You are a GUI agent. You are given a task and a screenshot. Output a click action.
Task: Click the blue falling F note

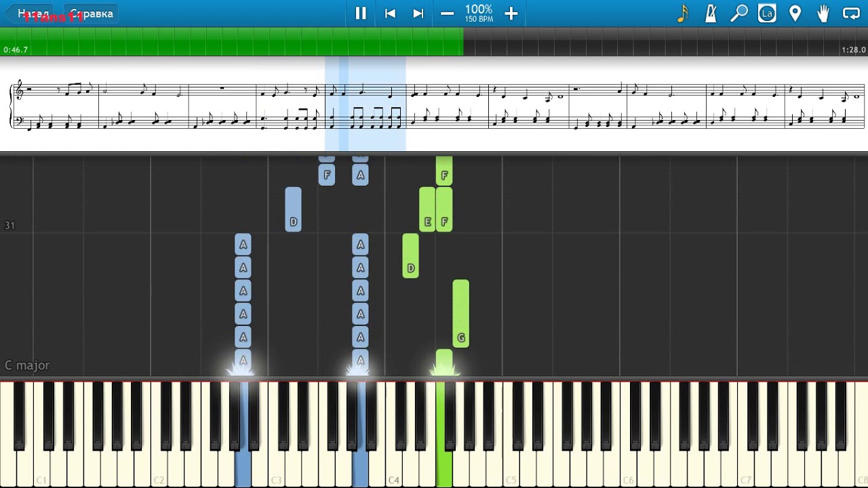[x=327, y=175]
